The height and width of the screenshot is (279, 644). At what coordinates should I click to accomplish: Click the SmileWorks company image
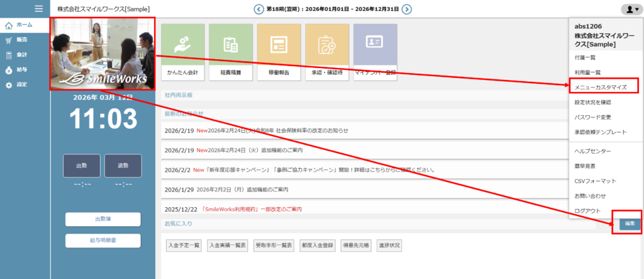(103, 53)
